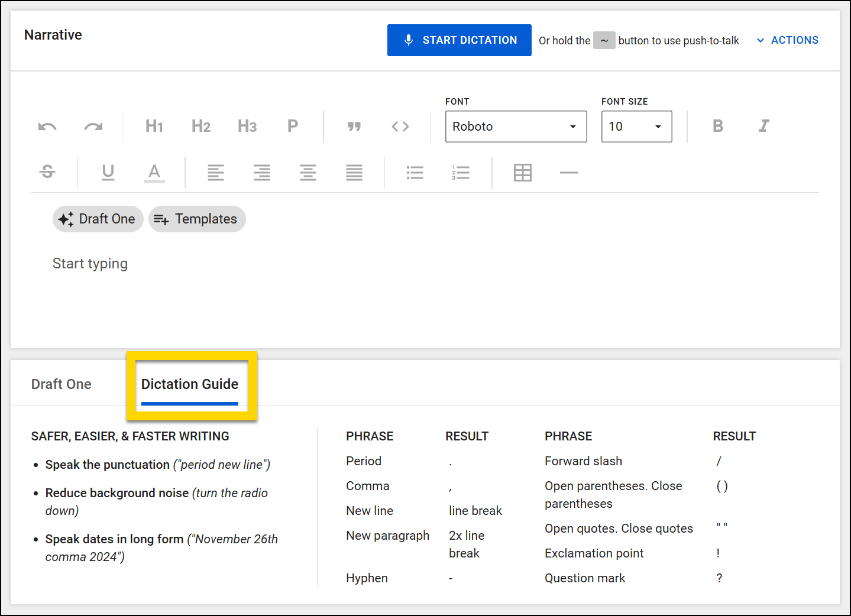Image resolution: width=851 pixels, height=616 pixels.
Task: Apply Heading 3 formatting
Action: click(247, 126)
